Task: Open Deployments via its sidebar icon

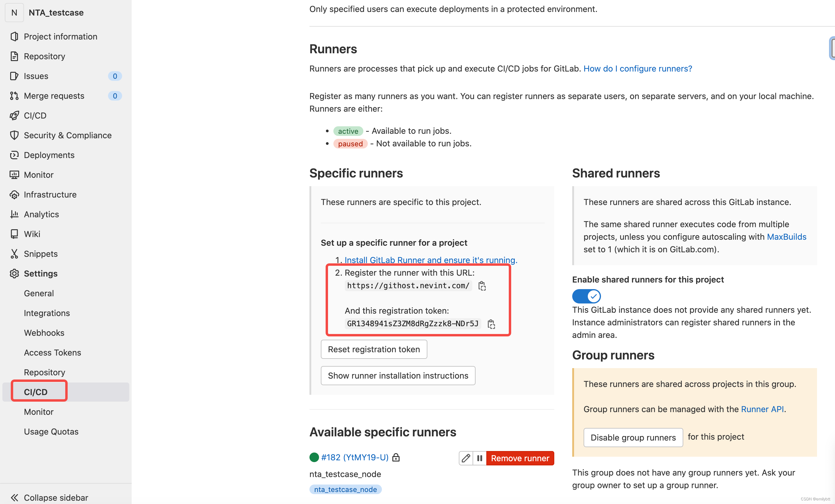Action: (14, 155)
